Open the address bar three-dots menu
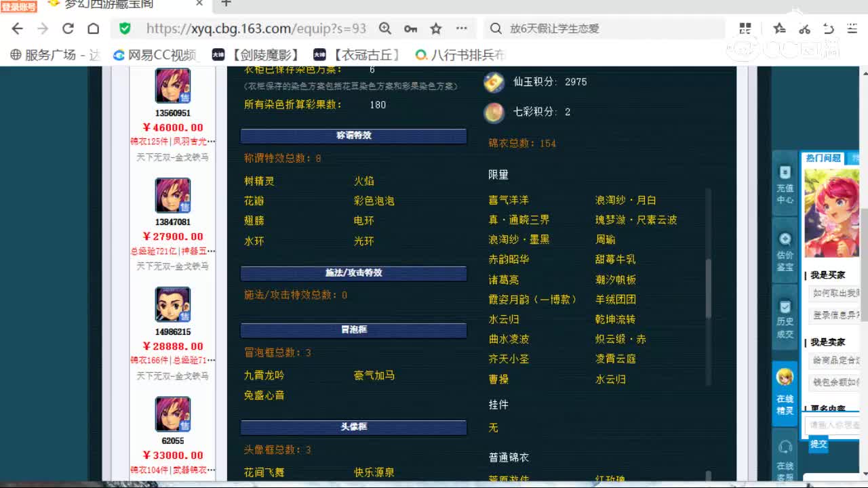868x488 pixels. click(x=462, y=28)
